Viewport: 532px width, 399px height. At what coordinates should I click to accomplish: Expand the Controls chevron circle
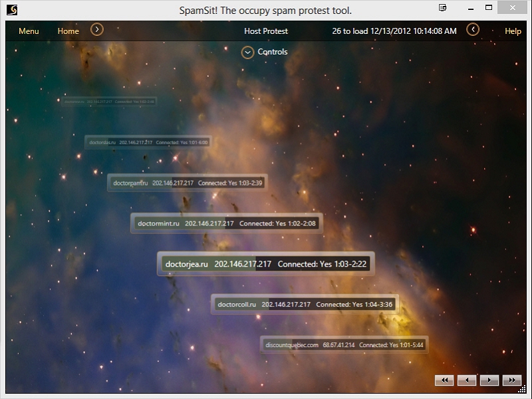coord(247,53)
